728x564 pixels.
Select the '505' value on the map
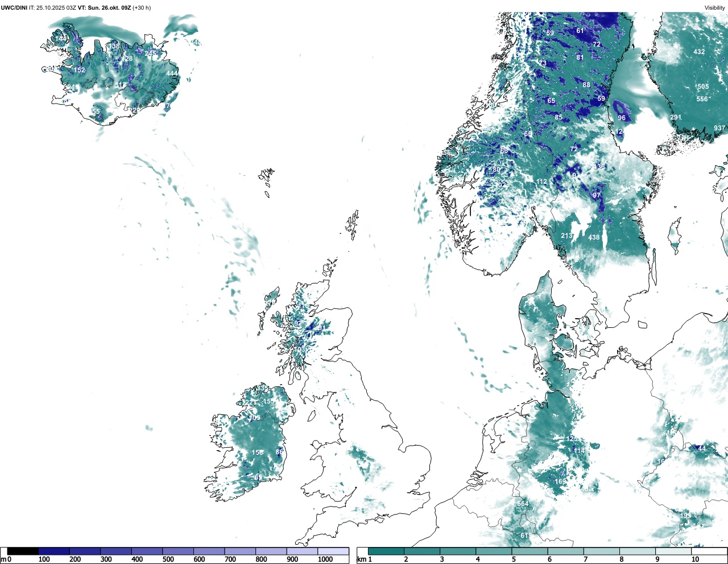click(703, 87)
